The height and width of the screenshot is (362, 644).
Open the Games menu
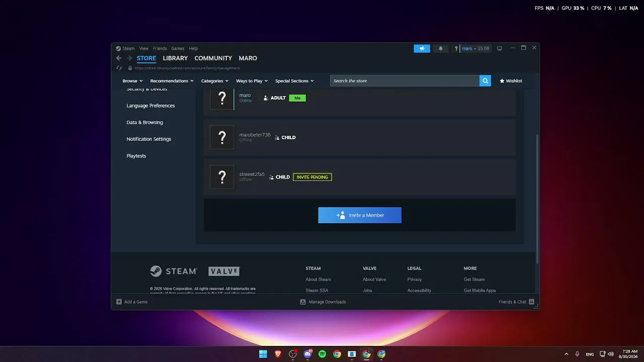click(x=178, y=48)
